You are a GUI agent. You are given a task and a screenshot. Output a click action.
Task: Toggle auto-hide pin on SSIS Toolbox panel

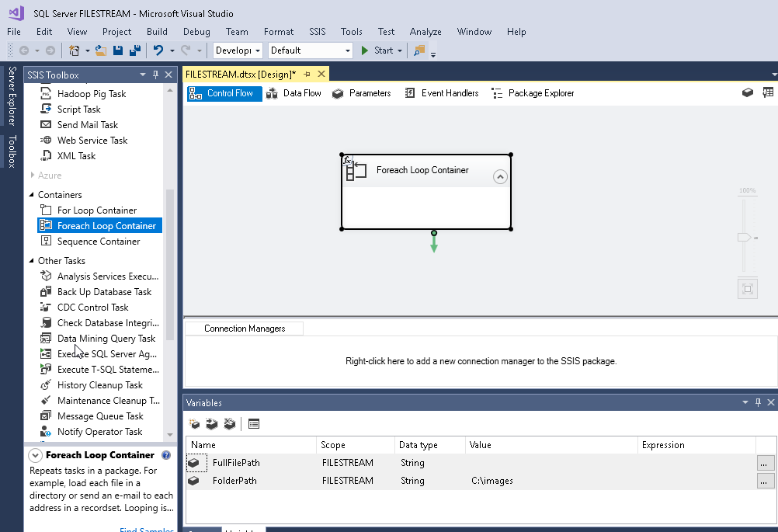(155, 75)
